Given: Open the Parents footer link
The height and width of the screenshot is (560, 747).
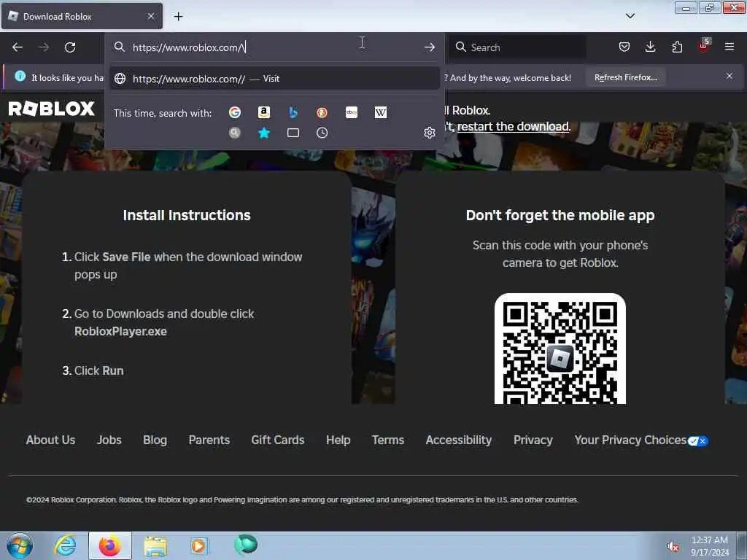Looking at the screenshot, I should pos(209,440).
